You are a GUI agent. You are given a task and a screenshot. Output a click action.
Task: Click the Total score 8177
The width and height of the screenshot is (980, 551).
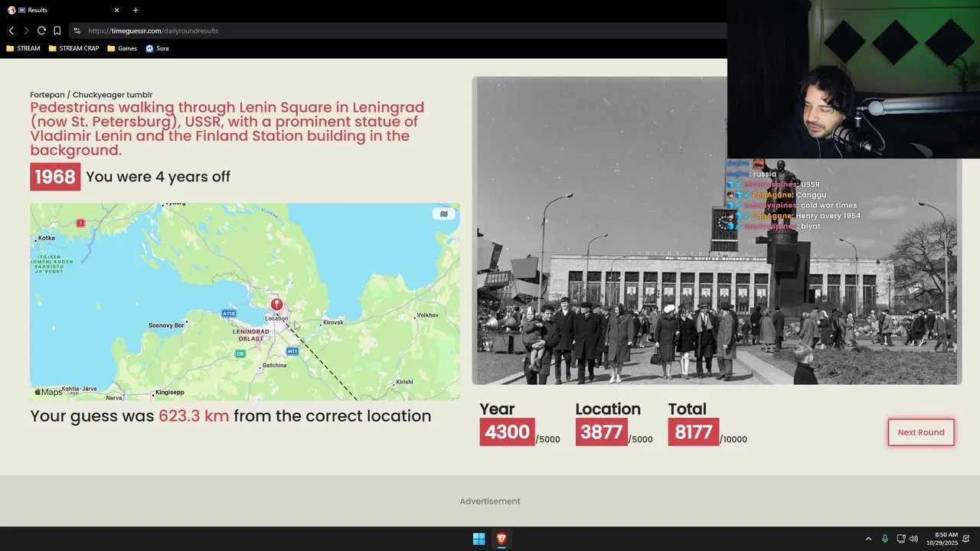click(694, 432)
